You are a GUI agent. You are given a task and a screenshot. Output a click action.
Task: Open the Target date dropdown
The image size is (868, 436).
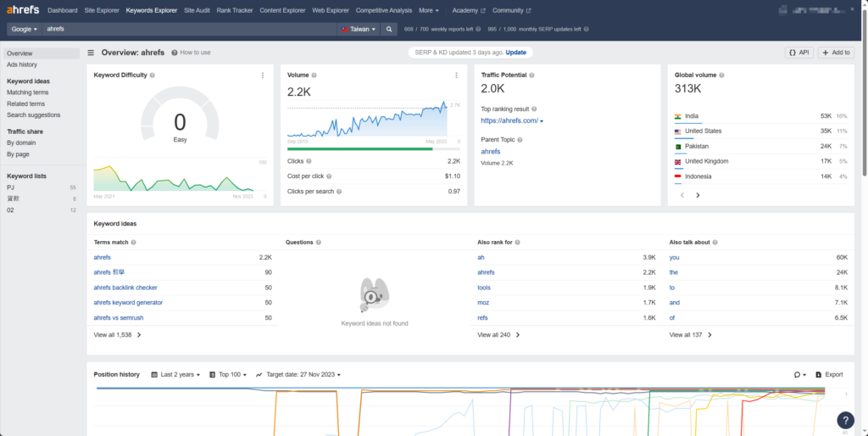[298, 375]
